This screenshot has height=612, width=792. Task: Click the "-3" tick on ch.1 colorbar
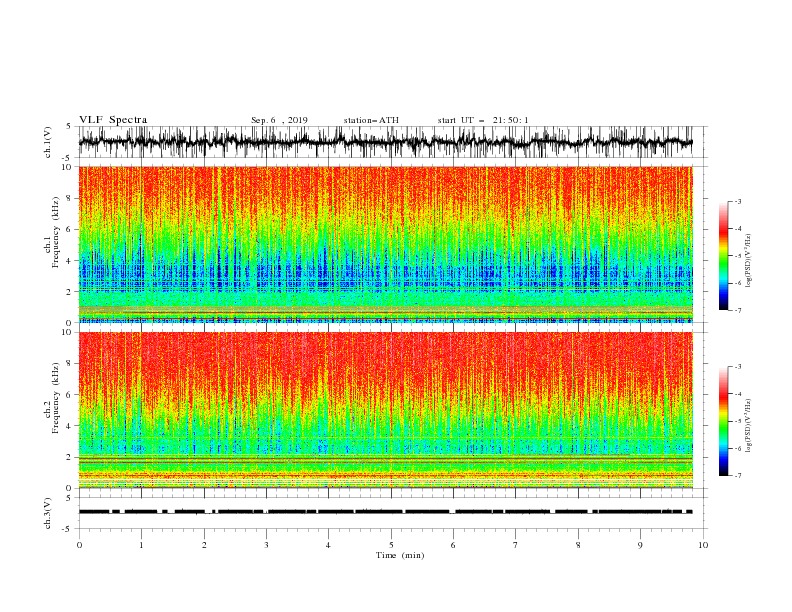(737, 201)
